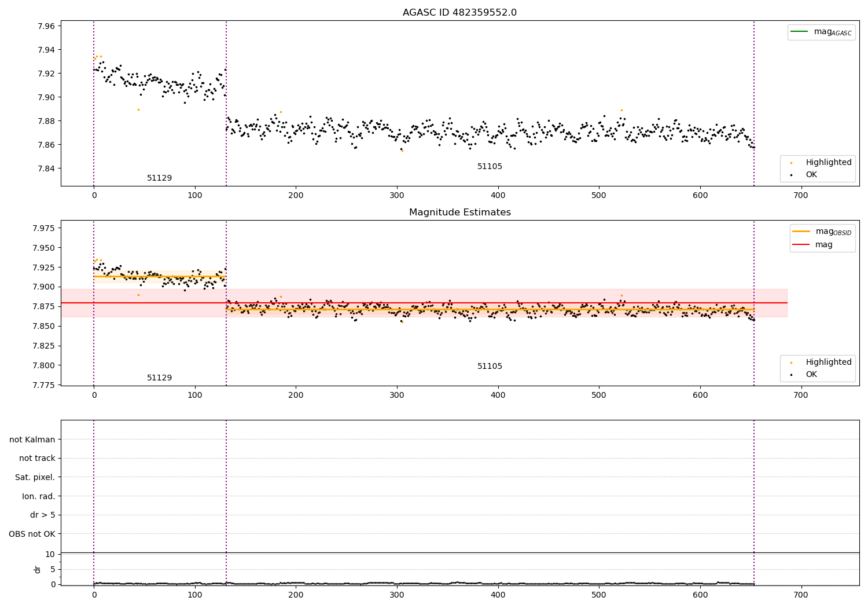
Task: Click the 'OBS not OK' flag label
Action: pos(32,534)
